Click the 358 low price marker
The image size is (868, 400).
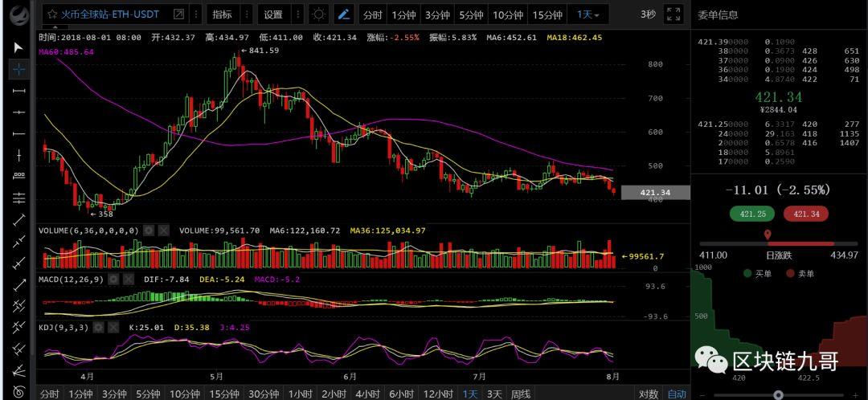[x=101, y=214]
